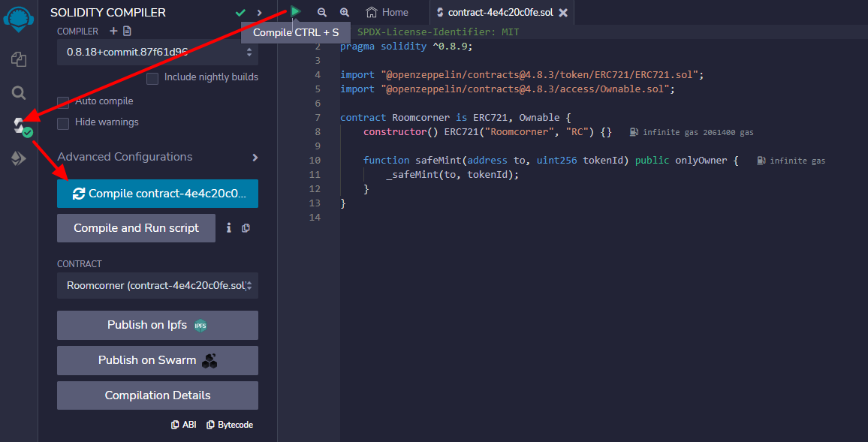Image resolution: width=868 pixels, height=442 pixels.
Task: Enable Include nightly builds checkbox
Action: [x=152, y=79]
